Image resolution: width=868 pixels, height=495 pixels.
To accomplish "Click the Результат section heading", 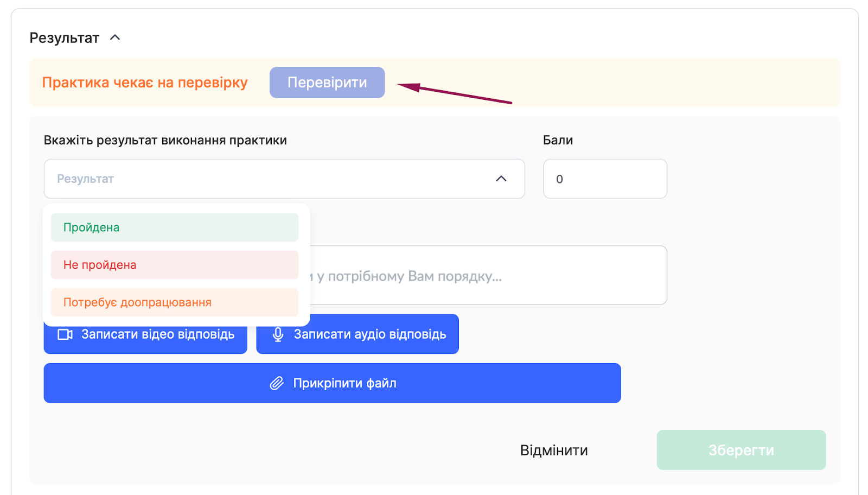I will click(65, 38).
